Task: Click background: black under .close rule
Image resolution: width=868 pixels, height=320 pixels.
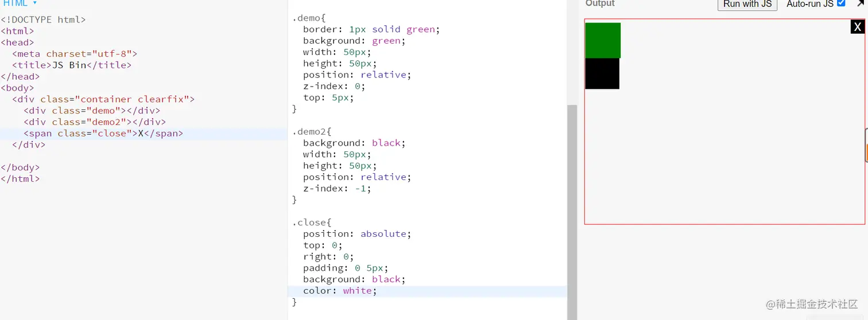Action: (x=355, y=279)
